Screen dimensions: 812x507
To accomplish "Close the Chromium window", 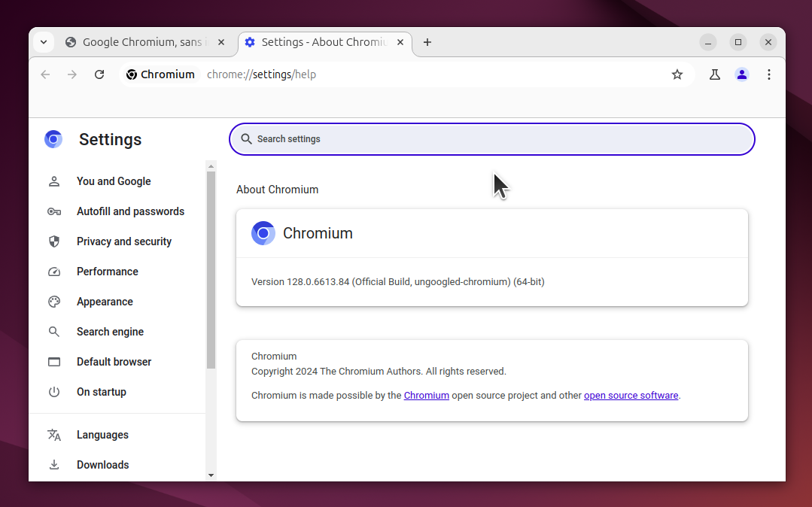I will point(768,42).
